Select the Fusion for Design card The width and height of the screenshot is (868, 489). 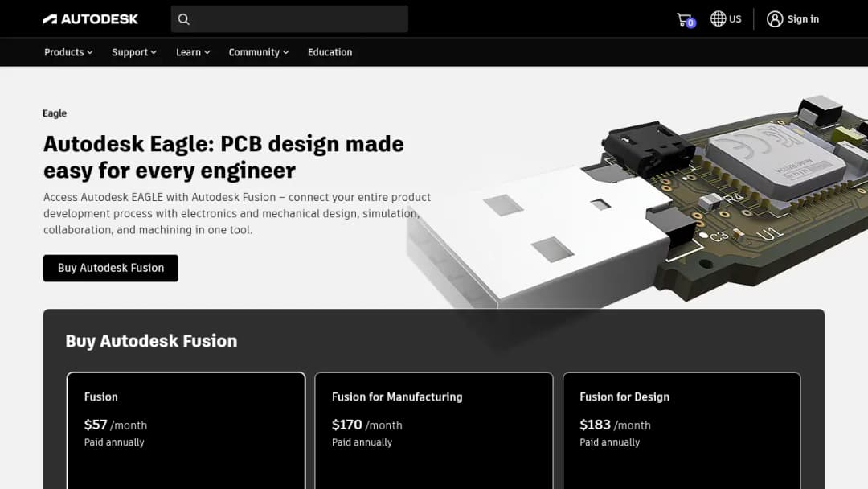coord(682,431)
